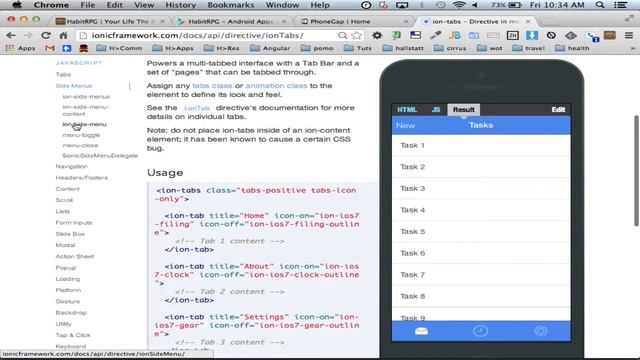The height and width of the screenshot is (360, 640).
Task: Open Action Sheet in the docs sidebar
Action: pos(75,256)
